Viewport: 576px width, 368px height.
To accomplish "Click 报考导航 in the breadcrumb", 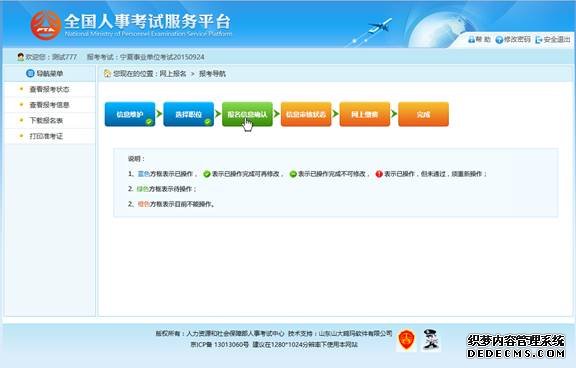I will click(x=212, y=74).
